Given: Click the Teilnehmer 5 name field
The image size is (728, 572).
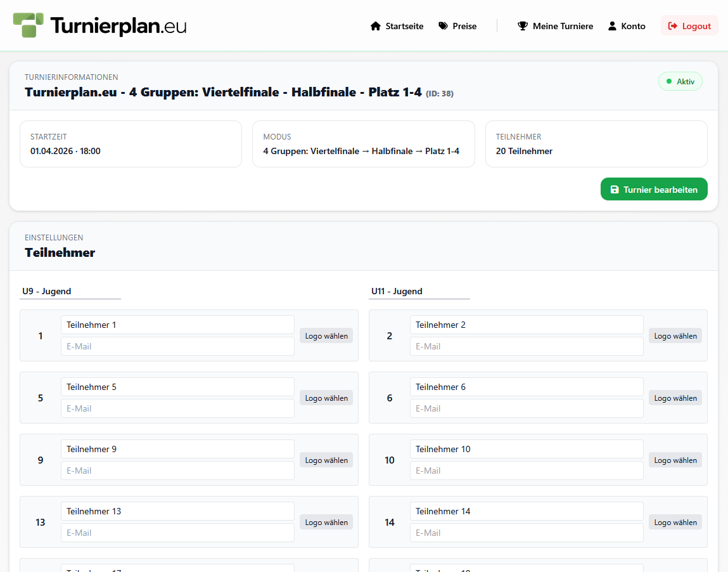Looking at the screenshot, I should 177,387.
